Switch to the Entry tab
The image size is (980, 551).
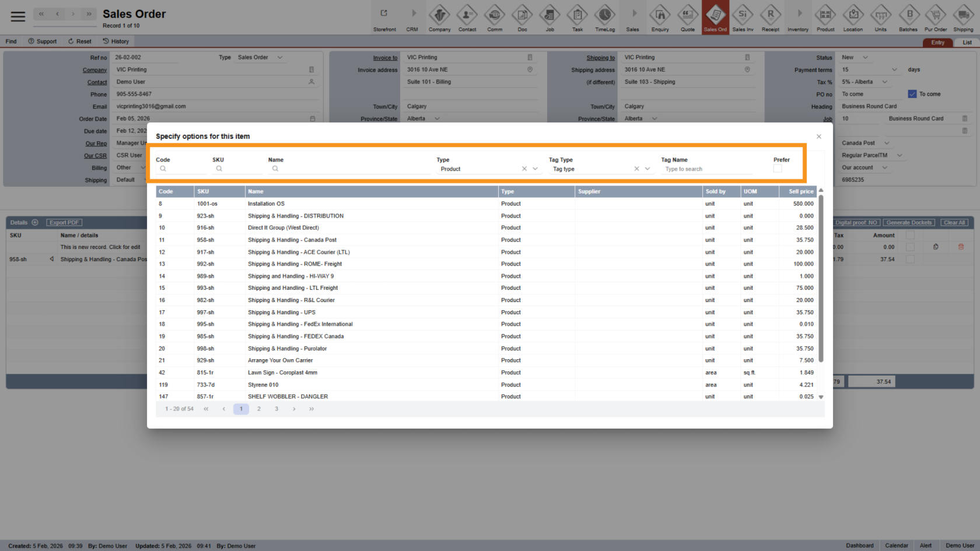pos(937,43)
